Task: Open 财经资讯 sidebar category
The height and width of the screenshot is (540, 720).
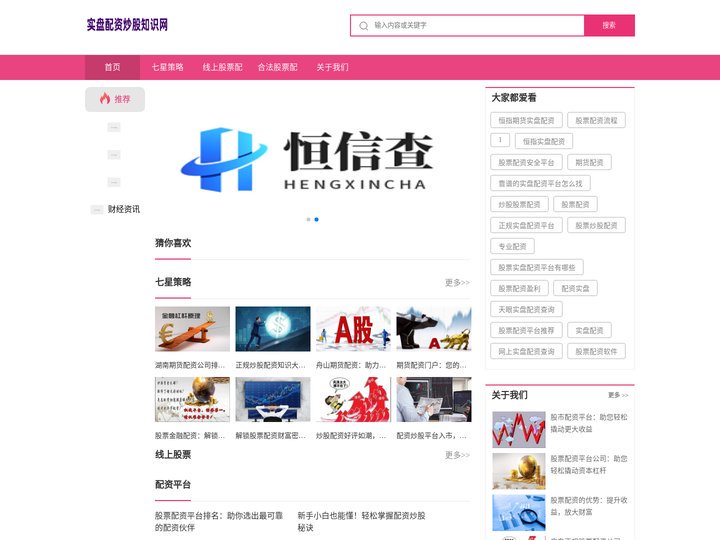Action: [124, 209]
